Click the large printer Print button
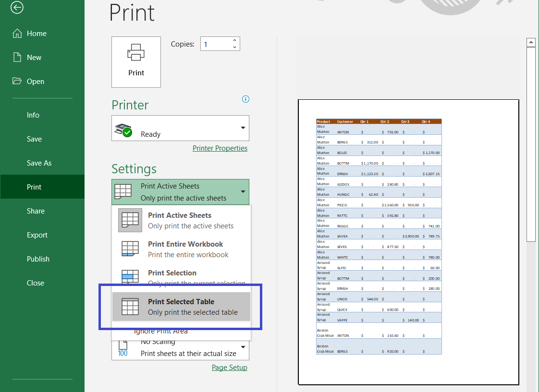539x392 pixels. [136, 62]
